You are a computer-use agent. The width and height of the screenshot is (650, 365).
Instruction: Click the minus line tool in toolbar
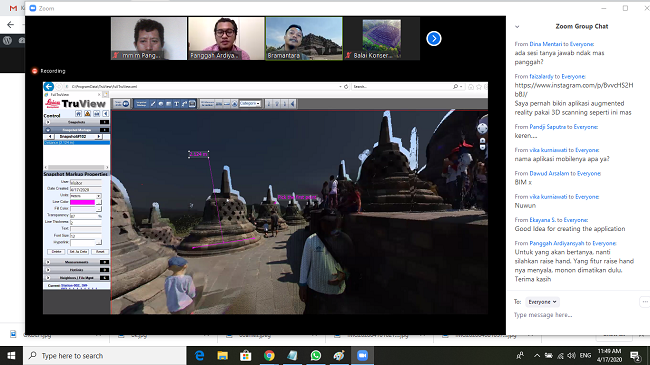coord(227,104)
